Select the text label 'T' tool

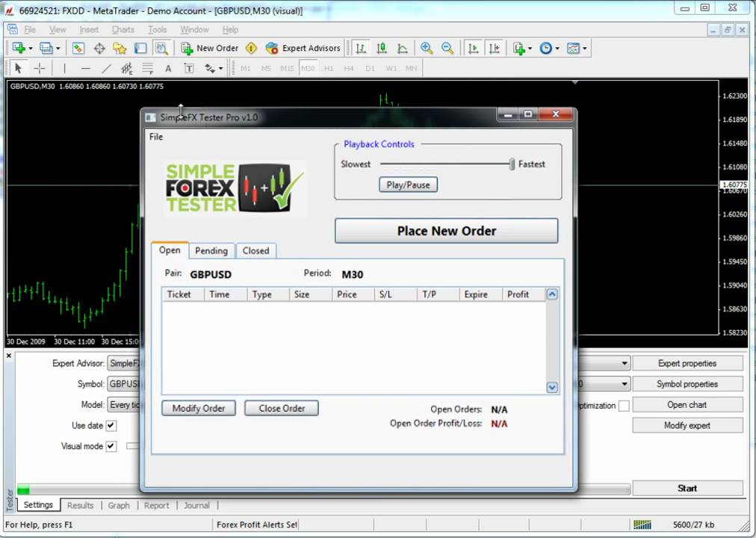189,69
